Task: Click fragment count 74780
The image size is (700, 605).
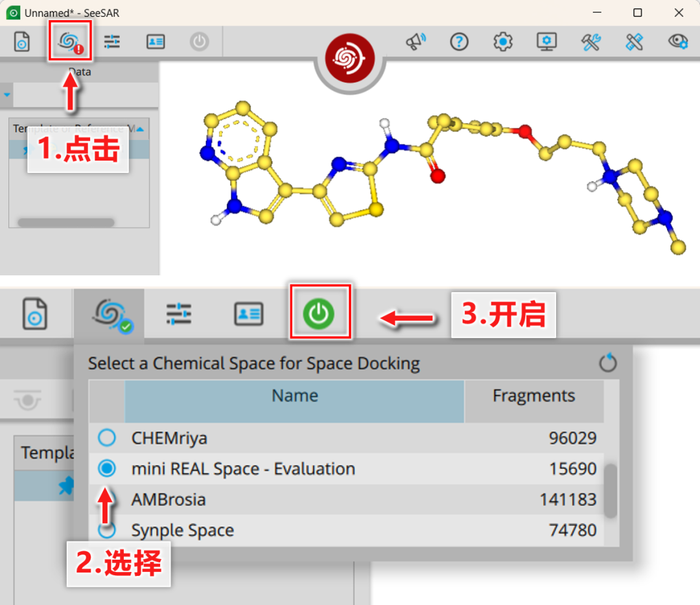Action: 573,530
